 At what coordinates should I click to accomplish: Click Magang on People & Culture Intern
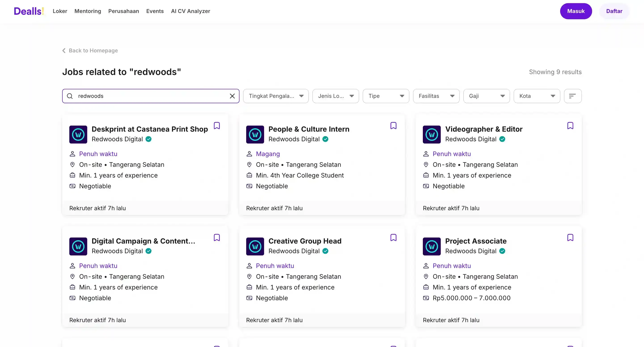click(268, 154)
